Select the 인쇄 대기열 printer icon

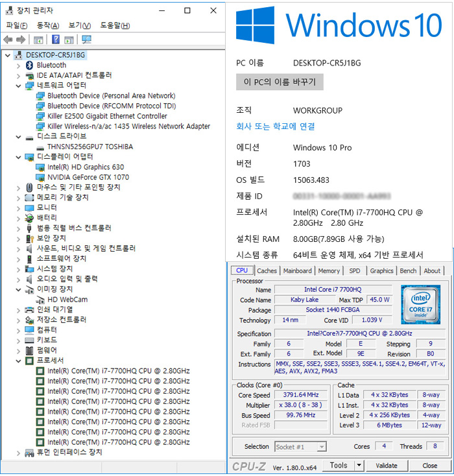[29, 309]
